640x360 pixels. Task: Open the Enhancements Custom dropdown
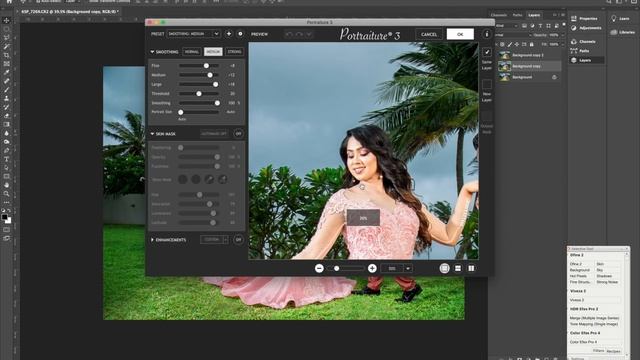click(x=214, y=240)
